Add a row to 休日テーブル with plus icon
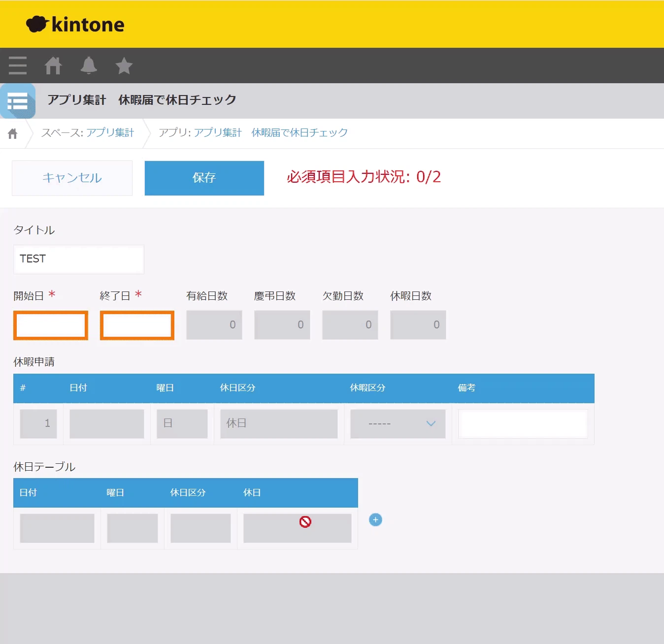The width and height of the screenshot is (664, 644). pyautogui.click(x=375, y=520)
